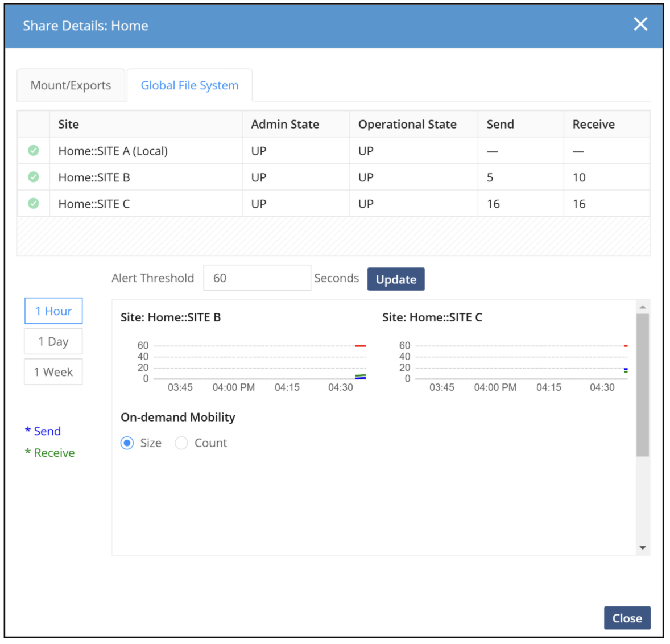Select the 1 Day time range
This screenshot has width=670, height=644.
[53, 341]
